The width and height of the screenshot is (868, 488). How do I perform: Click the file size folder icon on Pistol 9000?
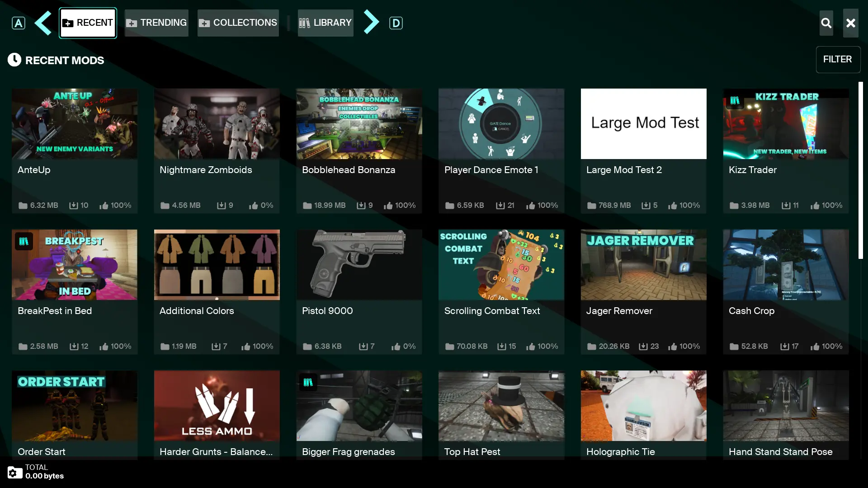[x=307, y=347]
